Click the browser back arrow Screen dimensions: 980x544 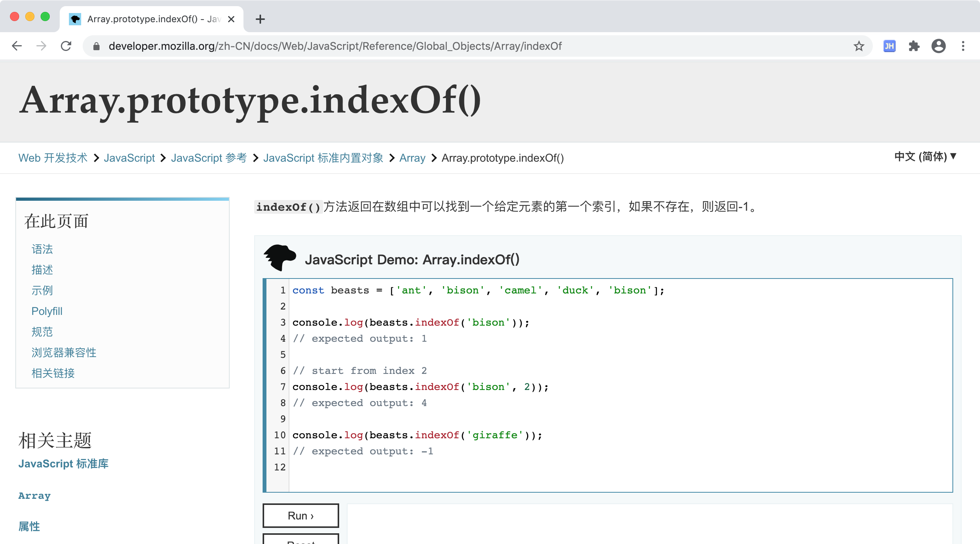pos(17,46)
